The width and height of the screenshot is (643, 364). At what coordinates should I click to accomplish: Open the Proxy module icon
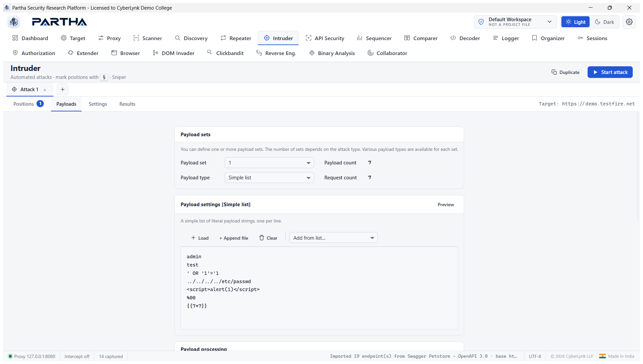pyautogui.click(x=101, y=38)
